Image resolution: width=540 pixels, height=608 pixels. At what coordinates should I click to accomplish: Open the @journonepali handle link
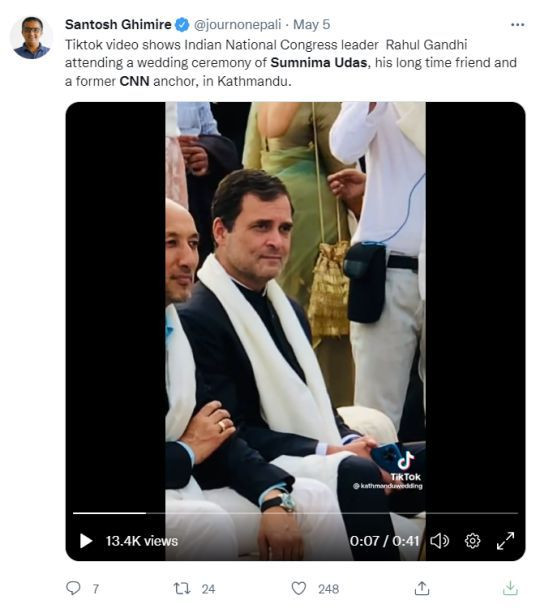(x=237, y=25)
